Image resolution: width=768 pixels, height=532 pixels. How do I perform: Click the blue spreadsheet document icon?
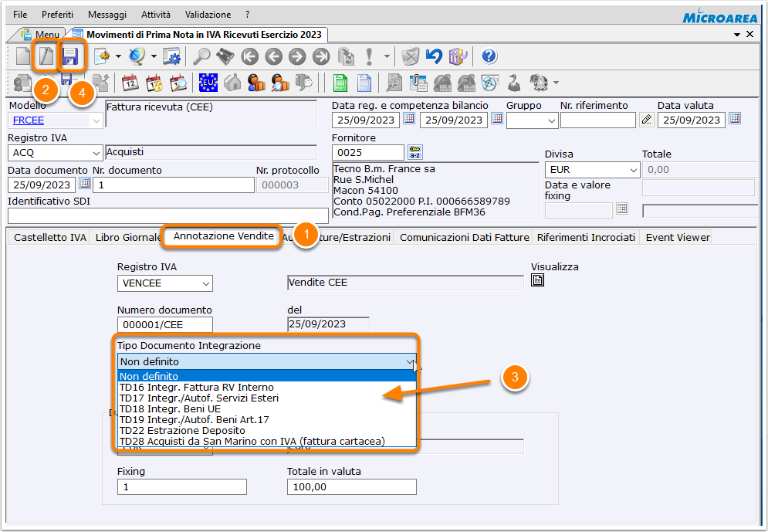[364, 83]
